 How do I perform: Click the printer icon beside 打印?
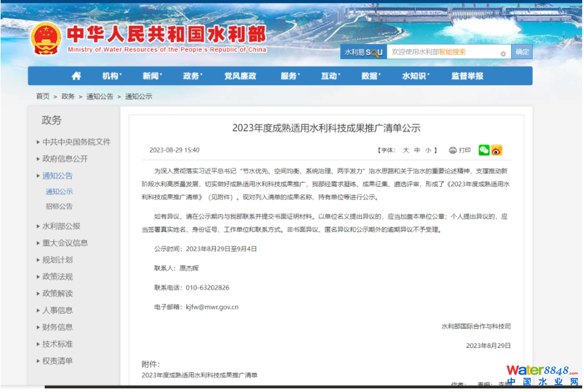(452, 150)
